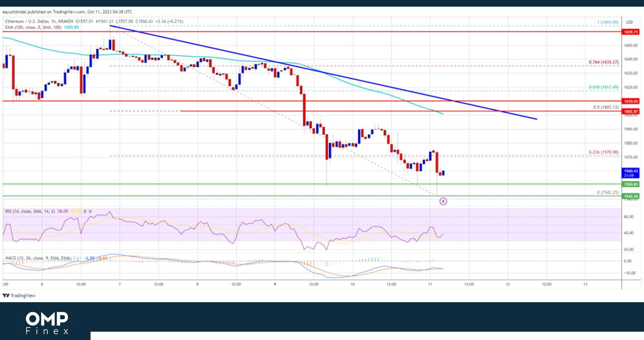Open the TradingView logo at bottom left
644x340 pixels.
(x=19, y=296)
